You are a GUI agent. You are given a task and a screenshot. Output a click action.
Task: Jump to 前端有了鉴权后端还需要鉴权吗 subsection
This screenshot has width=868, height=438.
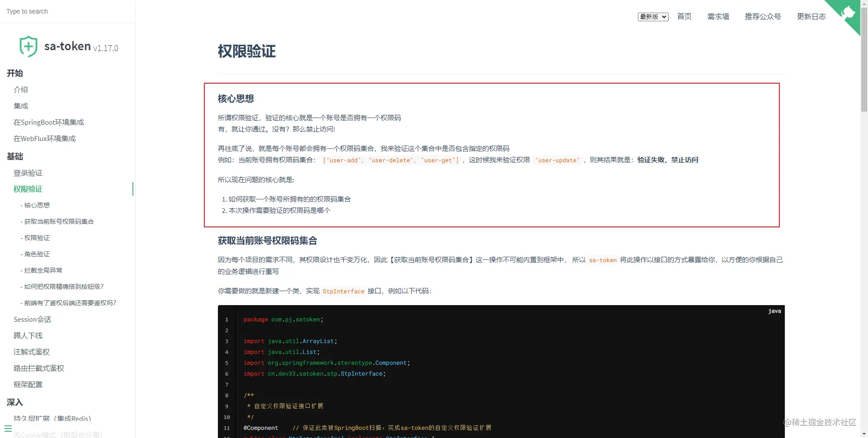[x=68, y=303]
